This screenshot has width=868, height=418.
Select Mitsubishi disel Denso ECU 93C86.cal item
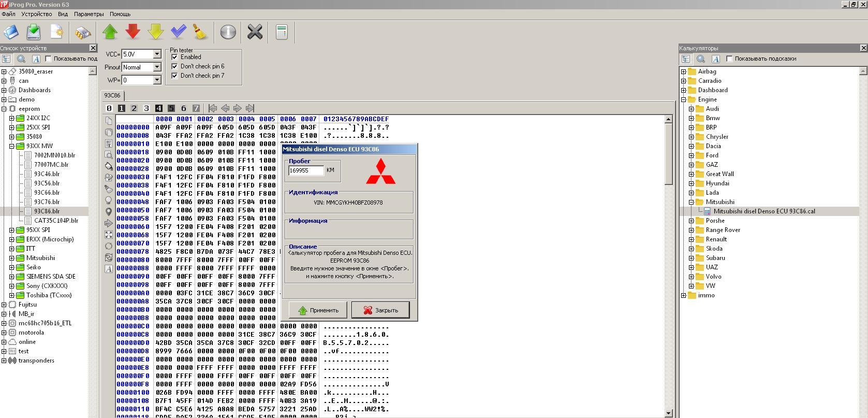point(764,211)
